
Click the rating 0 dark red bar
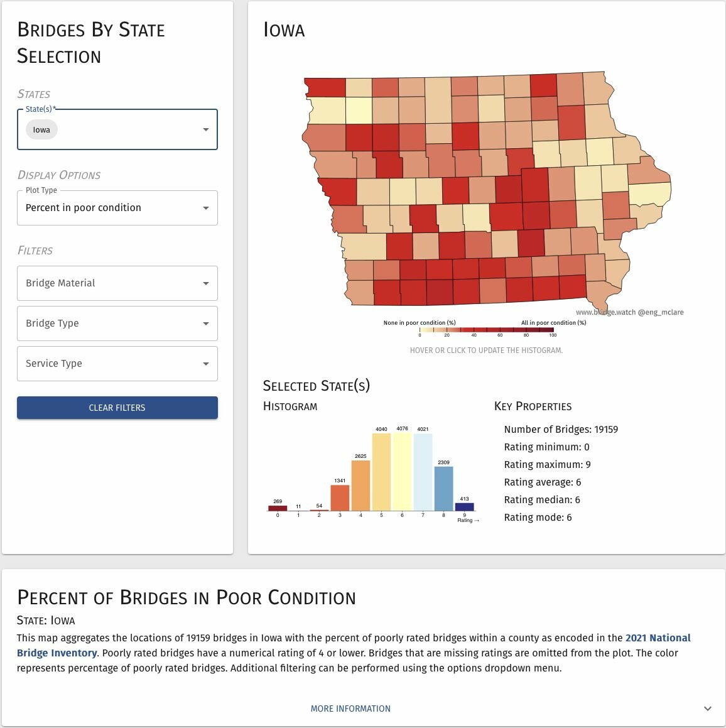click(x=278, y=508)
